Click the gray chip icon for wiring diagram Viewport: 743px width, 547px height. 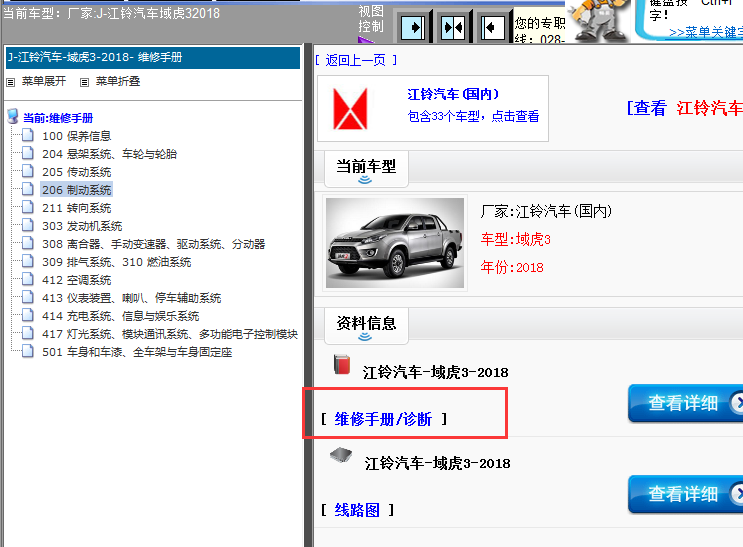[x=341, y=455]
